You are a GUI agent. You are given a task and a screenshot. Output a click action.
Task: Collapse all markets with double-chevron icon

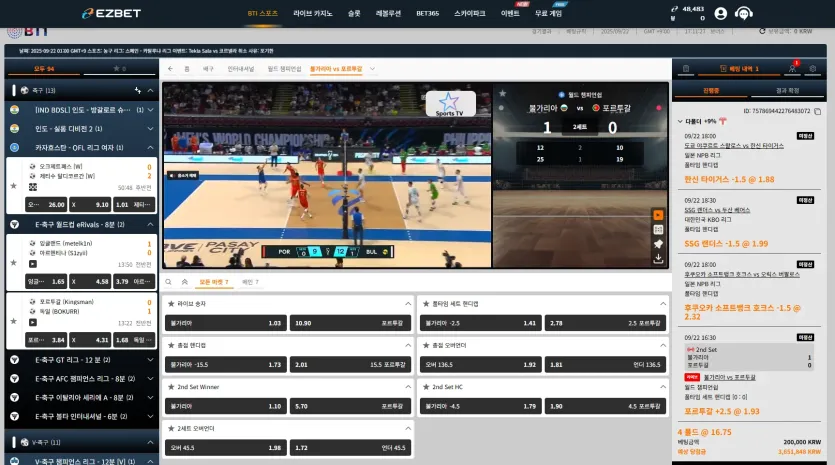tap(185, 282)
